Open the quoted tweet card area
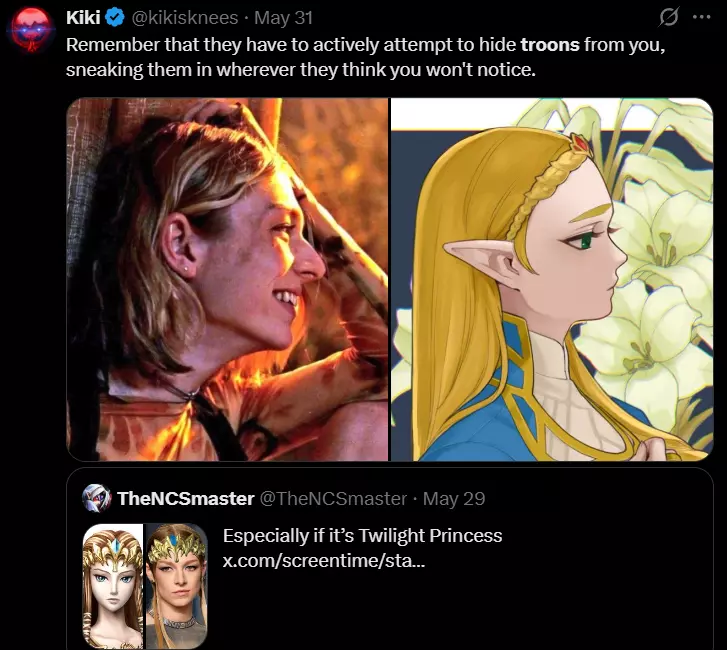Screen dimensions: 727x650 [x=389, y=559]
